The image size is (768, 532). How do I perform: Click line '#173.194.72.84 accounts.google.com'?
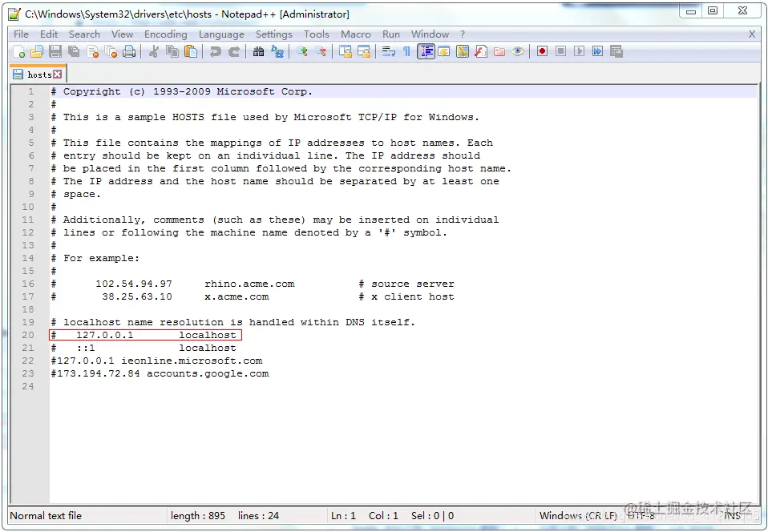(160, 373)
